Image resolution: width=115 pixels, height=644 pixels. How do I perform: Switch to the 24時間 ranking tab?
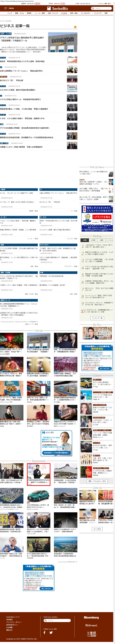point(93,240)
